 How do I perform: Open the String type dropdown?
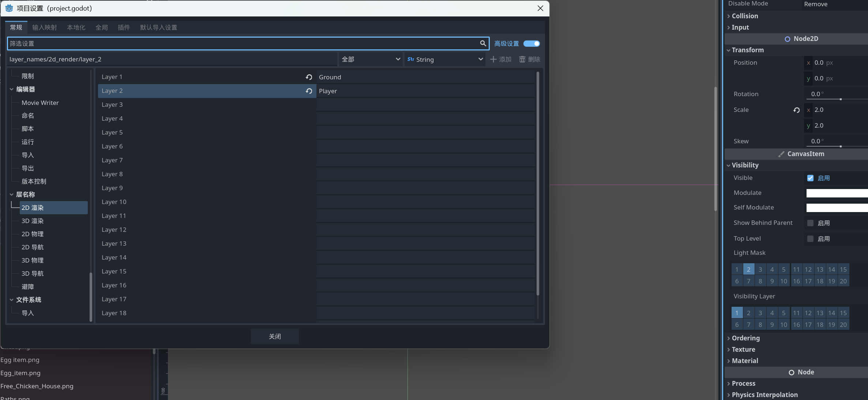tap(444, 59)
